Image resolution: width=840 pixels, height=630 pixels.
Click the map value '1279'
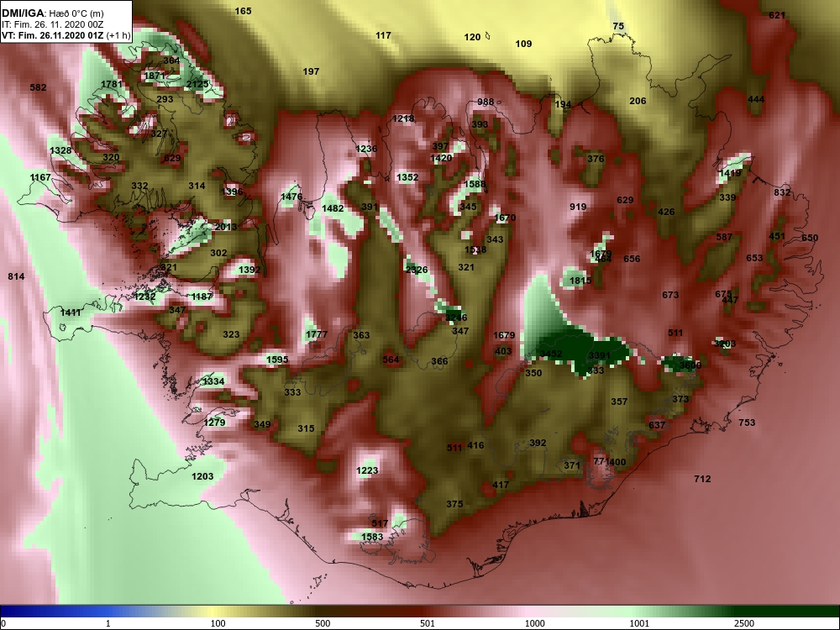click(214, 423)
